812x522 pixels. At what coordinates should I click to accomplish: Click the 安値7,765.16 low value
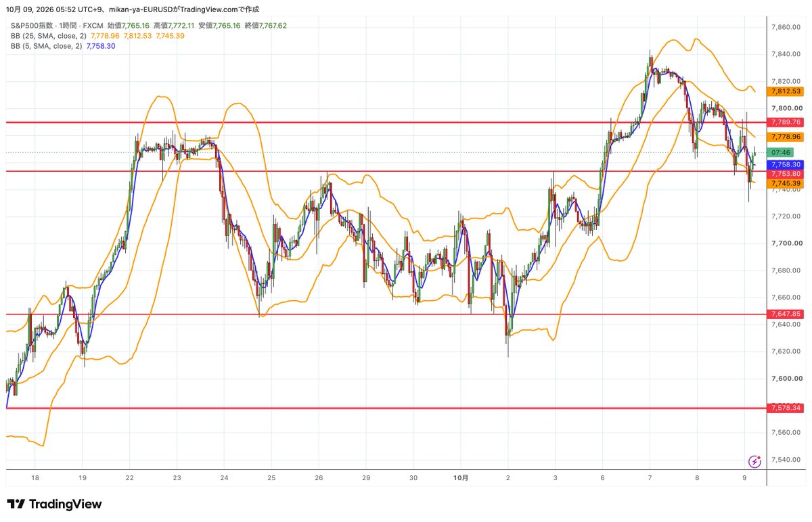coord(220,25)
